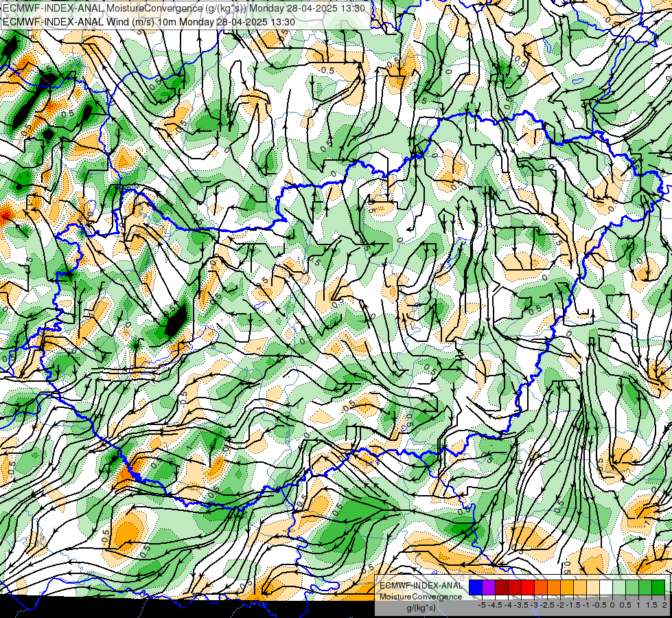Click the 2 at the legend scale end
Viewport: 672px width, 618px height.
click(664, 605)
